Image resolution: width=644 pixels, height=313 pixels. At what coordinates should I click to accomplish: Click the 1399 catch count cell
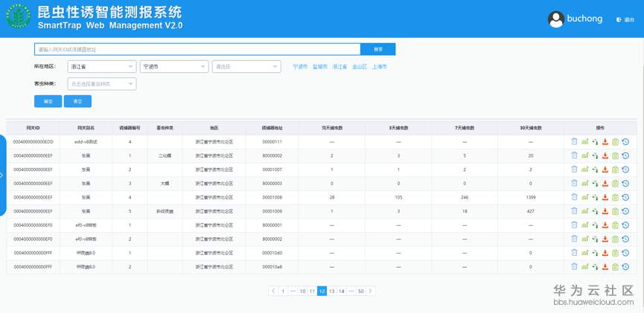tap(531, 197)
